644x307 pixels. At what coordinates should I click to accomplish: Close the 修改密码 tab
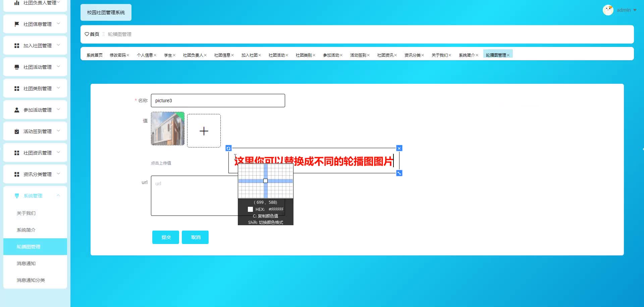(x=128, y=55)
